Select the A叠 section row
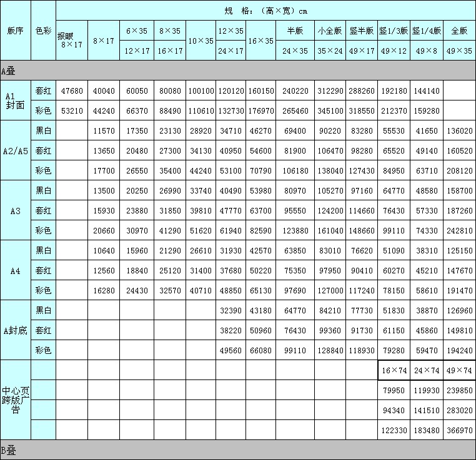The width and height of the screenshot is (476, 460). 238,71
